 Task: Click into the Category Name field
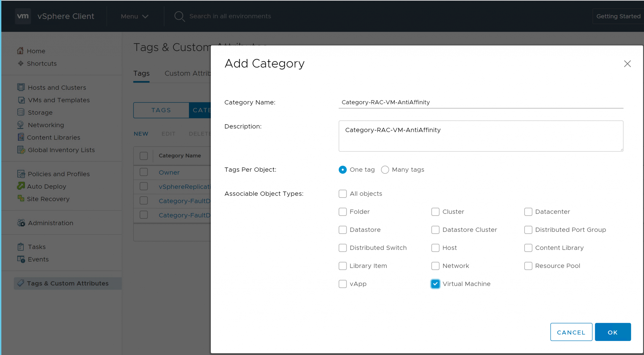[480, 102]
